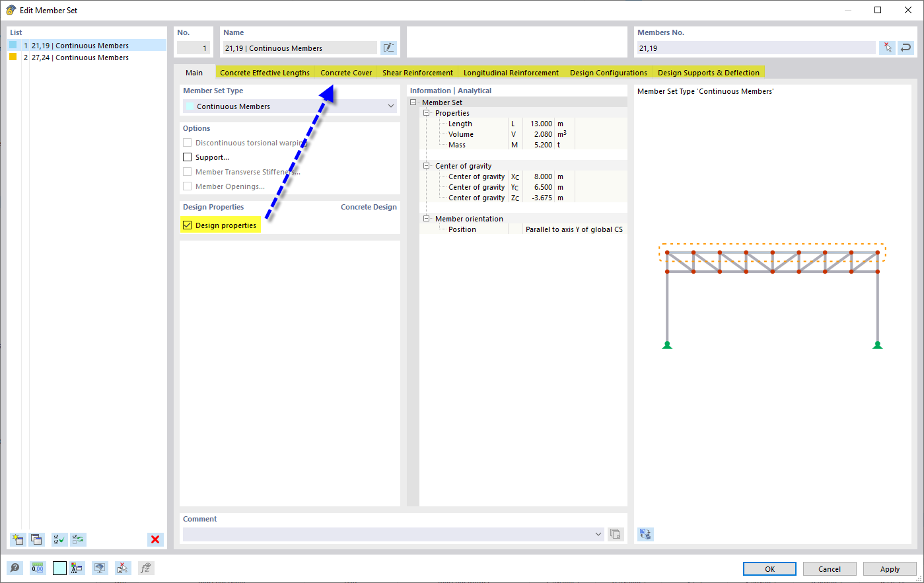This screenshot has width=924, height=583.
Task: Collapse the Properties tree node
Action: click(427, 113)
